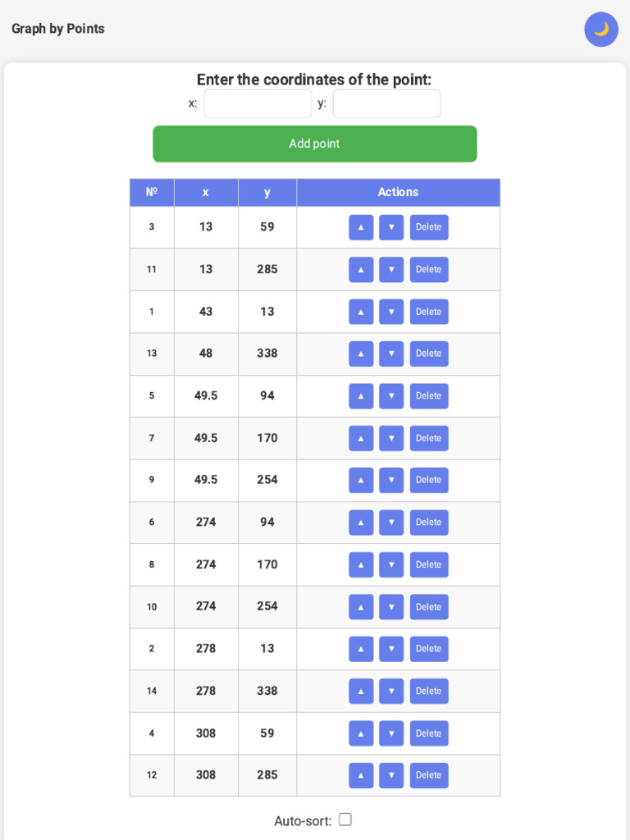Toggle dark mode with moon icon
This screenshot has height=840, width=630.
click(601, 30)
